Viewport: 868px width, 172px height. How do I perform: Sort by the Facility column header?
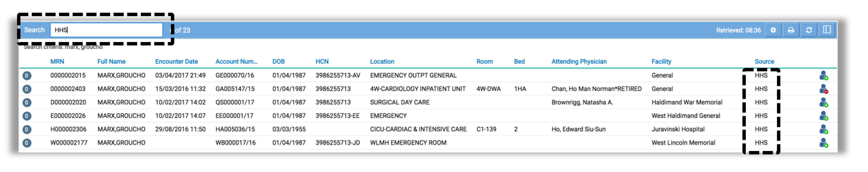click(661, 62)
